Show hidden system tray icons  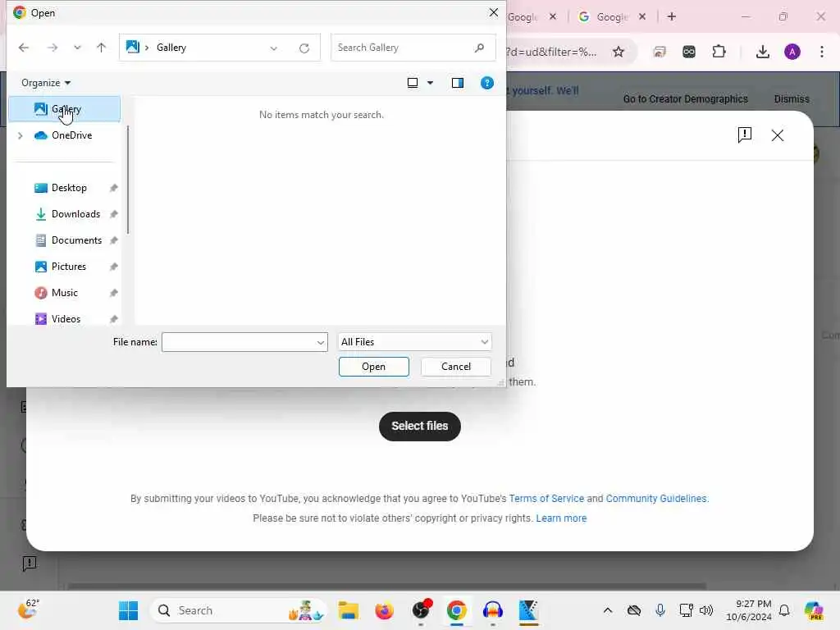coord(608,610)
